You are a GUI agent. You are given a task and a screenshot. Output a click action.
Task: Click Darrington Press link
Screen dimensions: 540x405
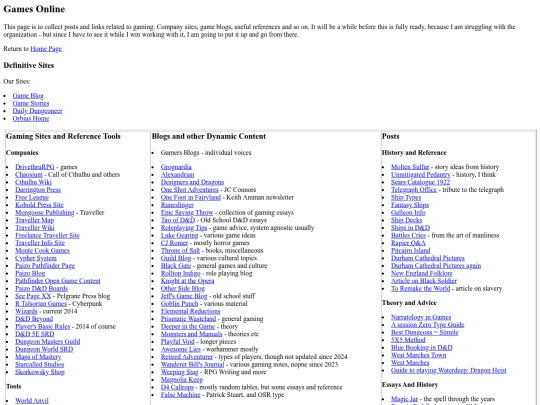tap(38, 190)
